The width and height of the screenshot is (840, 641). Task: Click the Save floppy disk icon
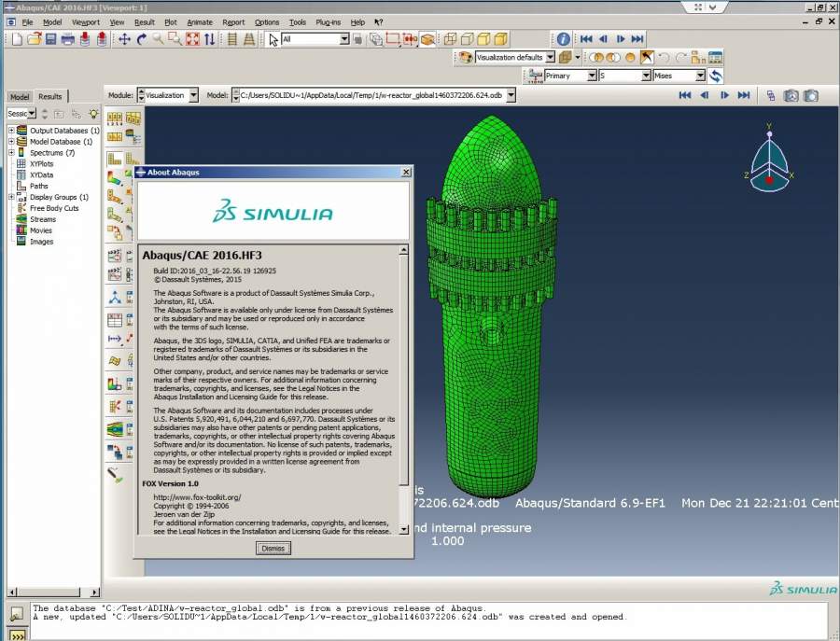51,39
